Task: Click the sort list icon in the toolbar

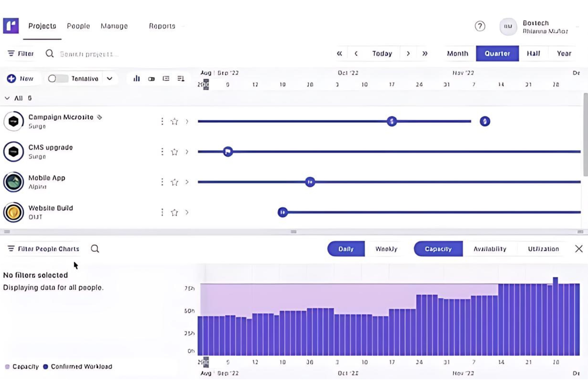Action: coord(181,78)
